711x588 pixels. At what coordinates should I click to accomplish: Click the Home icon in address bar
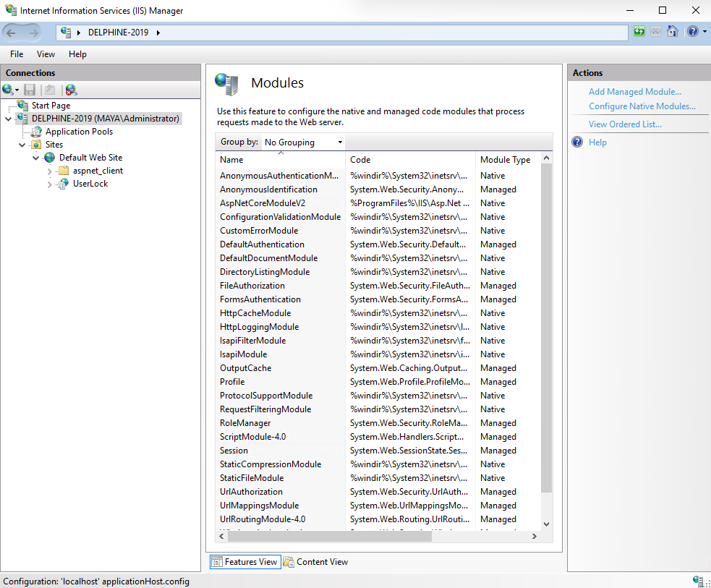(673, 32)
